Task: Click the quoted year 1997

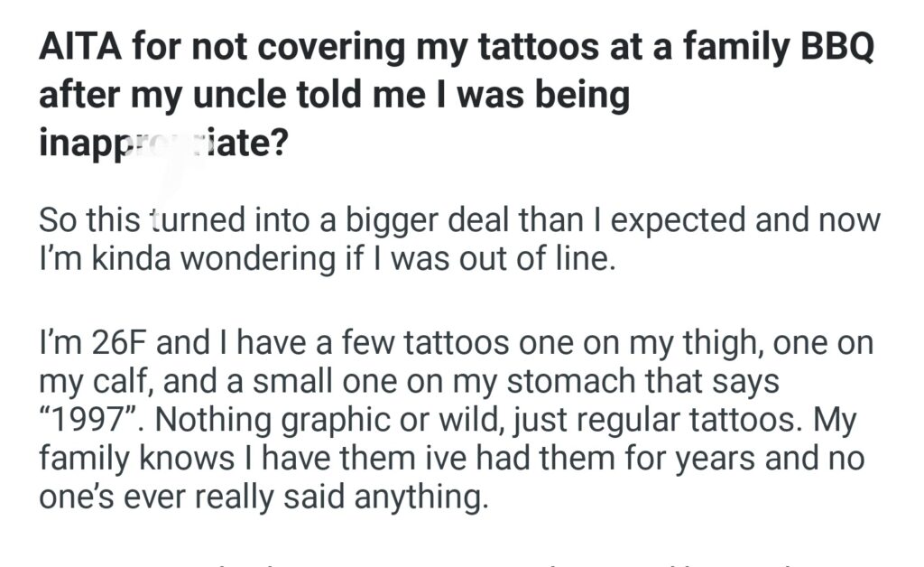Action: (x=89, y=421)
